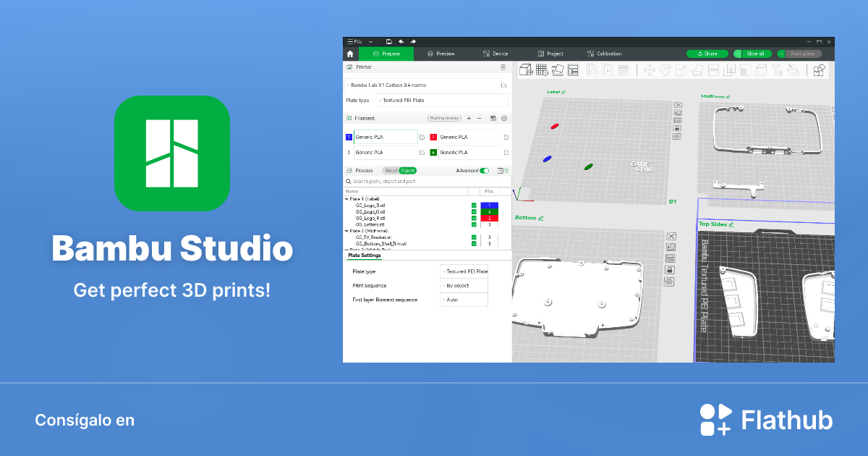
Task: Select the Rotate tool in the toolbar
Action: 665,70
